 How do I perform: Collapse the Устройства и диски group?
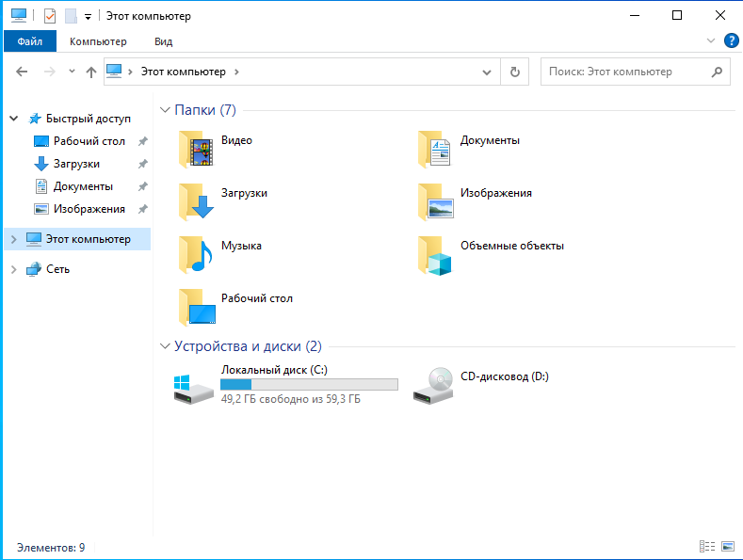click(166, 346)
